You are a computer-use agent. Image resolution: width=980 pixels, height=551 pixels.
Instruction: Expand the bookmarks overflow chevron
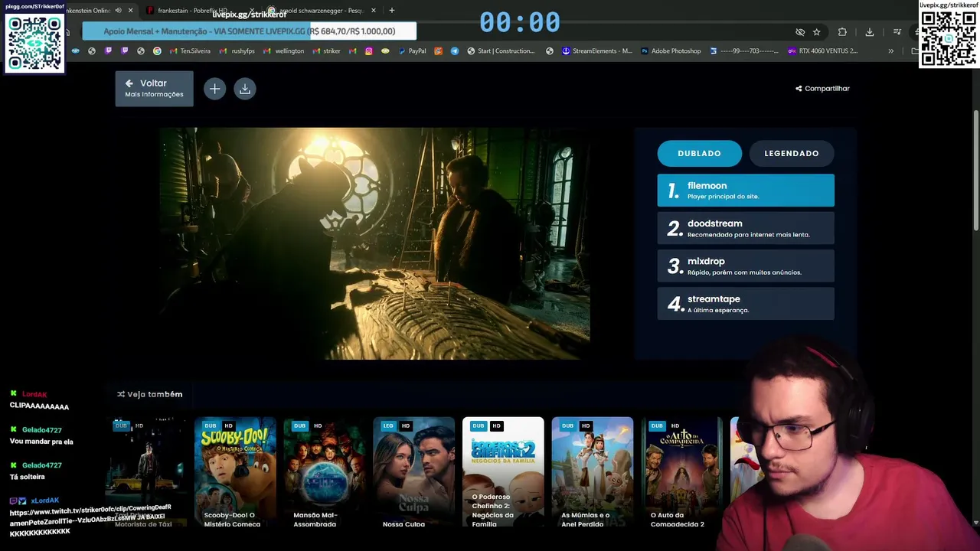point(890,51)
